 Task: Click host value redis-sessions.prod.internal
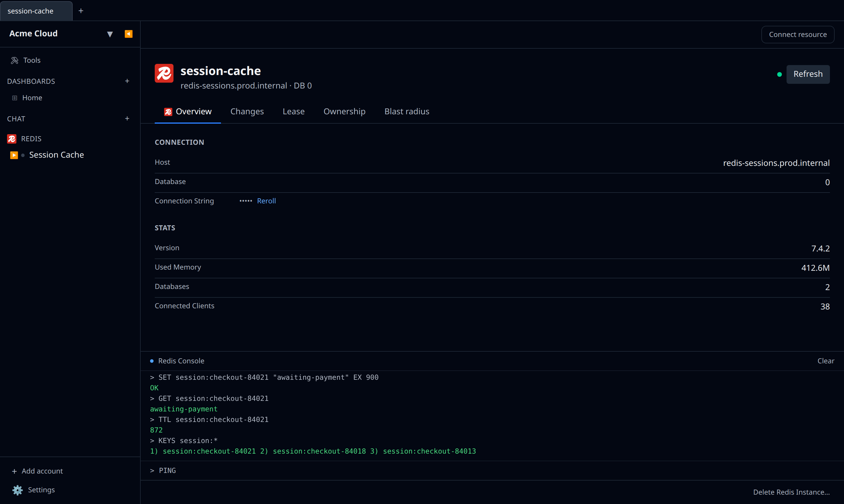[776, 163]
